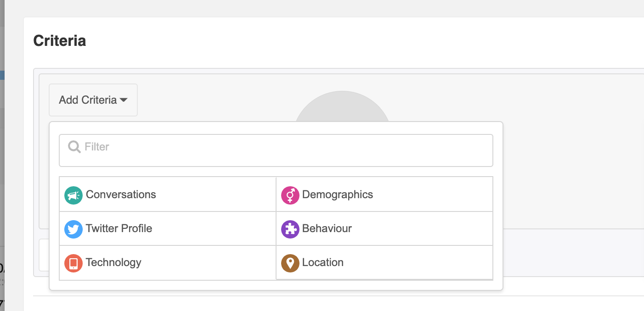Choose the Conversations text label

[121, 194]
